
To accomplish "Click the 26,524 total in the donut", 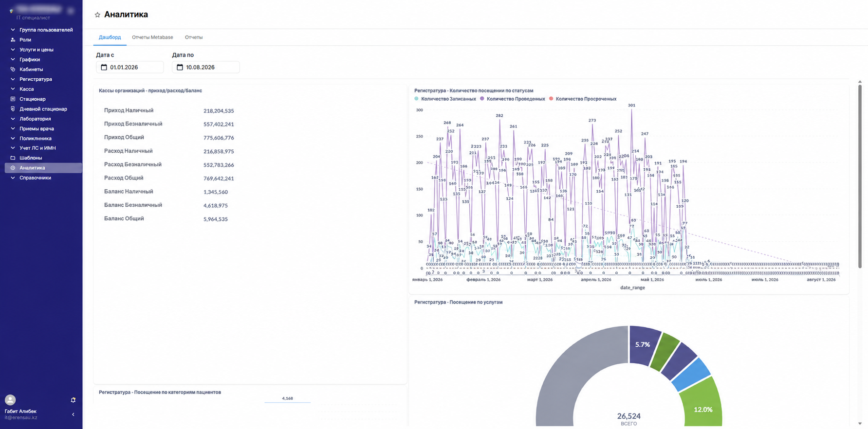I will [x=629, y=416].
